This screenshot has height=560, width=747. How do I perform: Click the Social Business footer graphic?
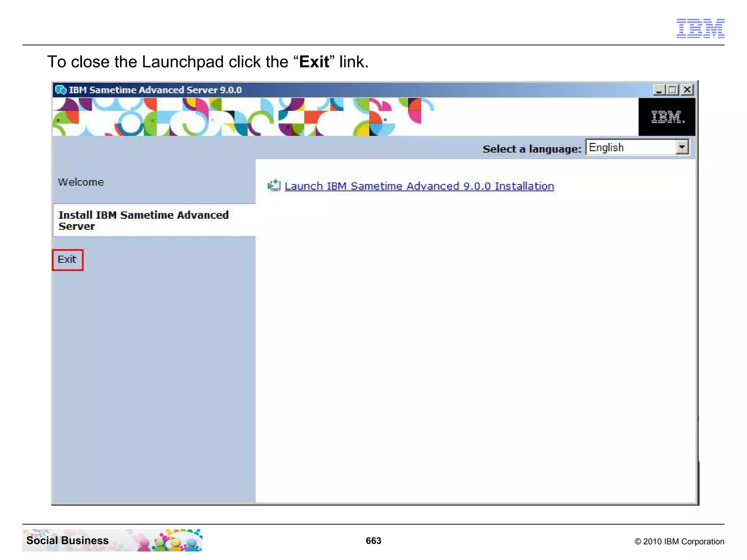[112, 540]
